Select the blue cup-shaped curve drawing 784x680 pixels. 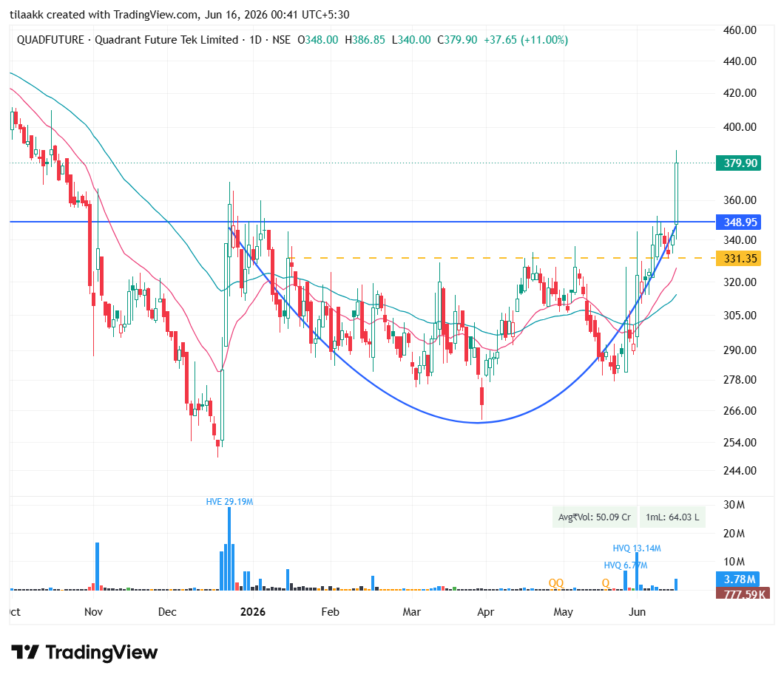point(478,423)
